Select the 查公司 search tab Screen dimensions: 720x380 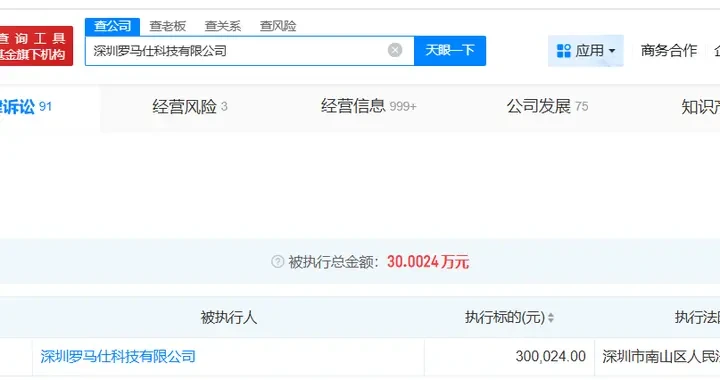click(x=112, y=26)
